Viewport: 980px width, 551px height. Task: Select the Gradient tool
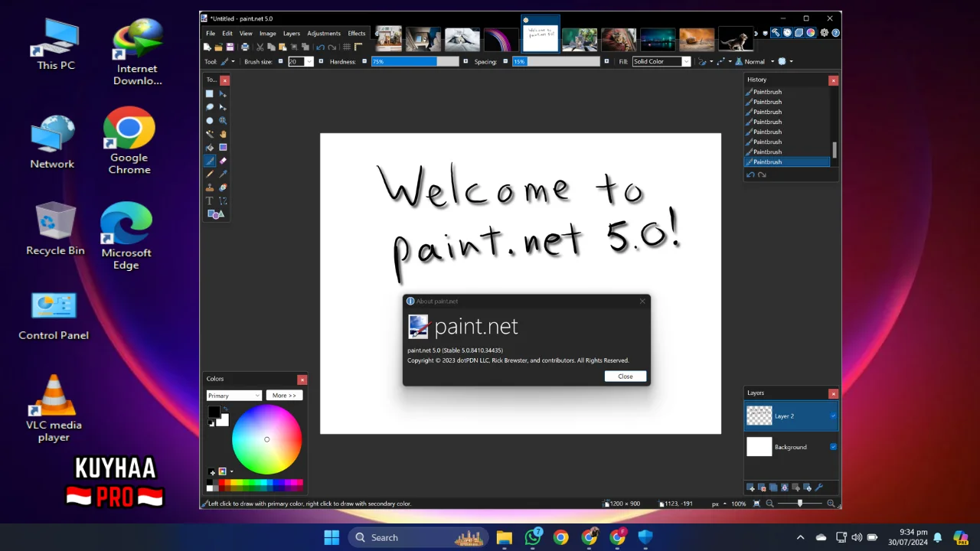coord(223,147)
